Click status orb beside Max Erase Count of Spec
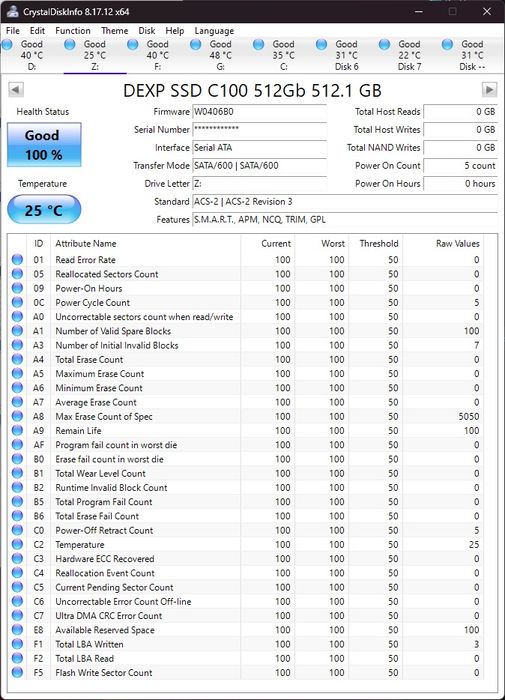The height and width of the screenshot is (700, 505). pos(17,416)
